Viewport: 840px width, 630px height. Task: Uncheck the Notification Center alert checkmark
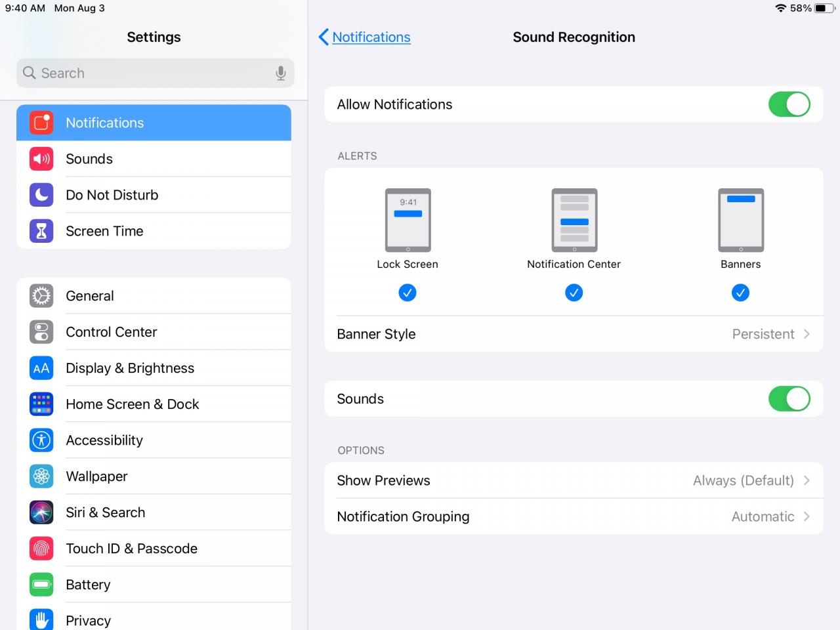pos(574,293)
